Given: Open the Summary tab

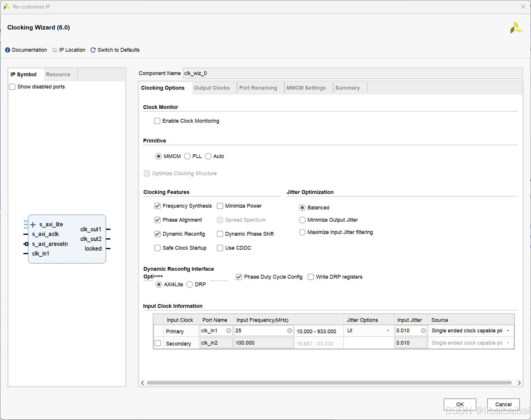Looking at the screenshot, I should click(347, 88).
